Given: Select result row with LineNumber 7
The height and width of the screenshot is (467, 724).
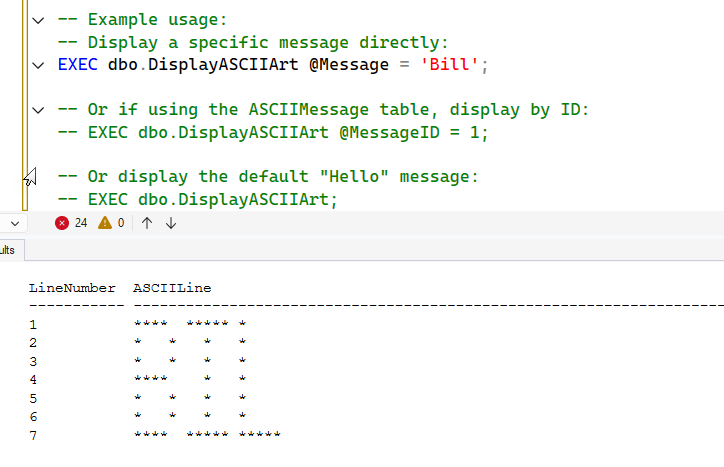Looking at the screenshot, I should click(33, 434).
